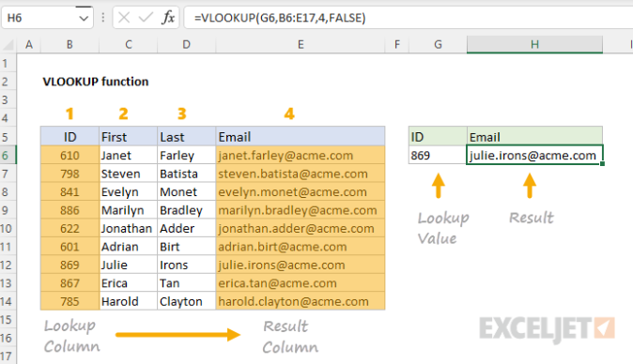Viewport: 633px width, 364px height.
Task: Click the last name 'Tan' cell
Action: 187,283
